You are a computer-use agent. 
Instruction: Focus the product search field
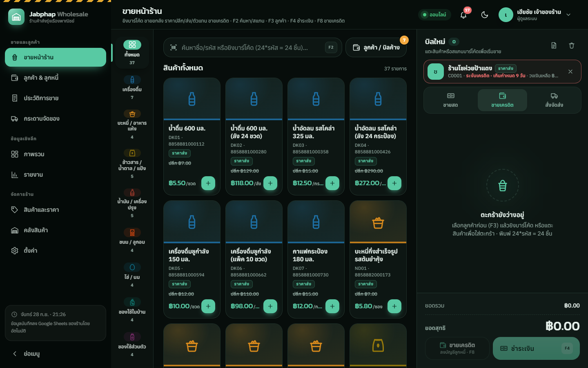tap(253, 47)
